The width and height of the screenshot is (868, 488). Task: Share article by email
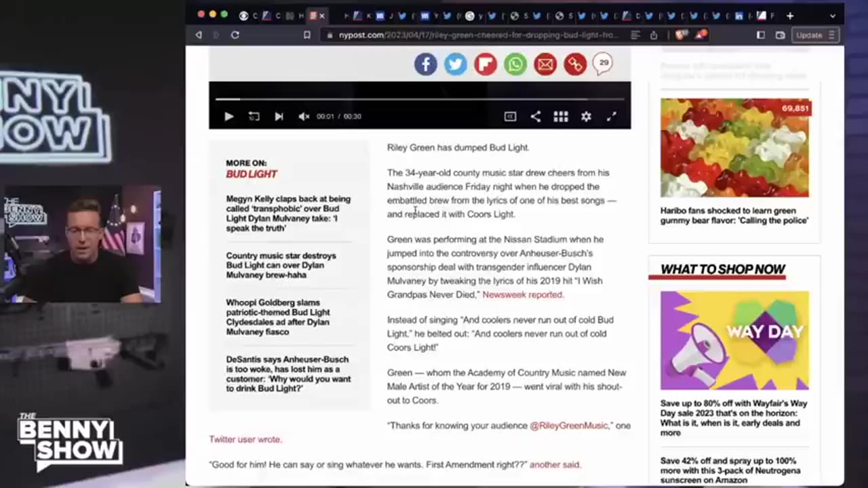tap(545, 64)
